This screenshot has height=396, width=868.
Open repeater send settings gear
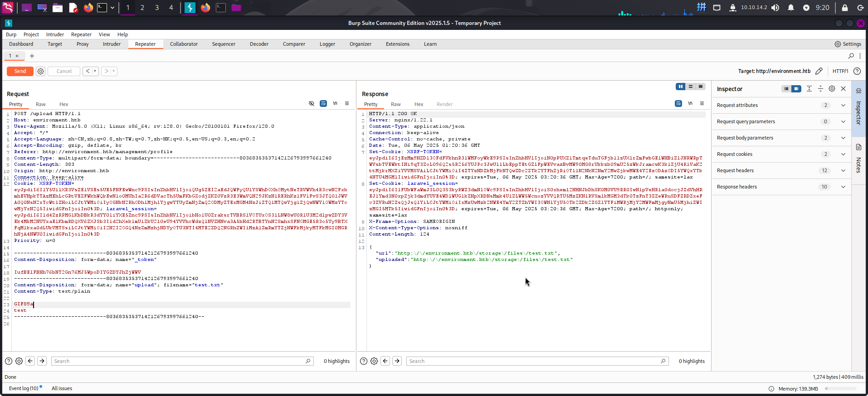40,71
